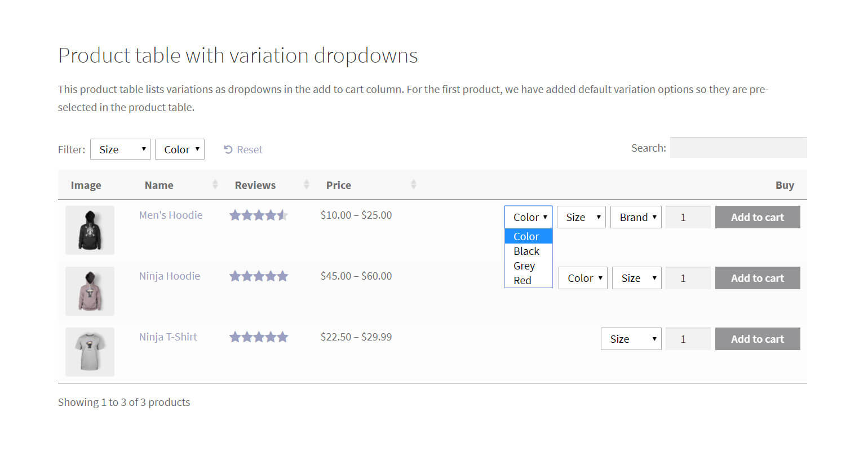Image resolution: width=868 pixels, height=451 pixels.
Task: Click Men's Hoodie star rating
Action: [x=258, y=215]
